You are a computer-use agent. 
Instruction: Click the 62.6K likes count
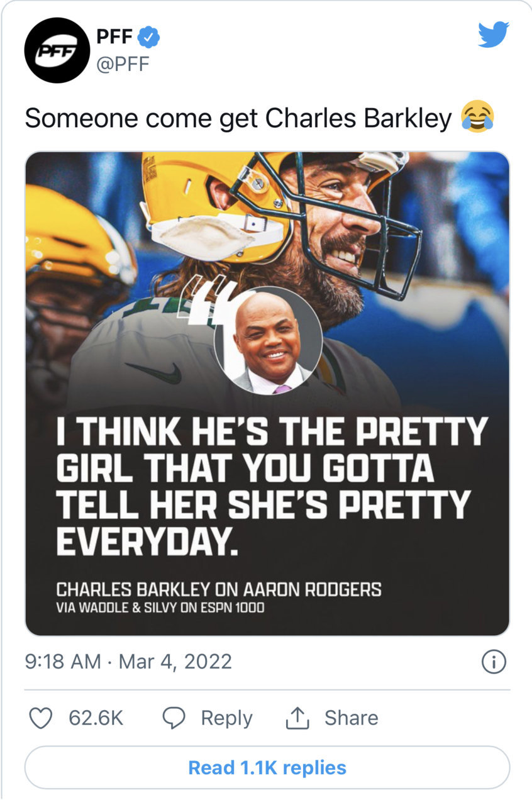(x=96, y=718)
